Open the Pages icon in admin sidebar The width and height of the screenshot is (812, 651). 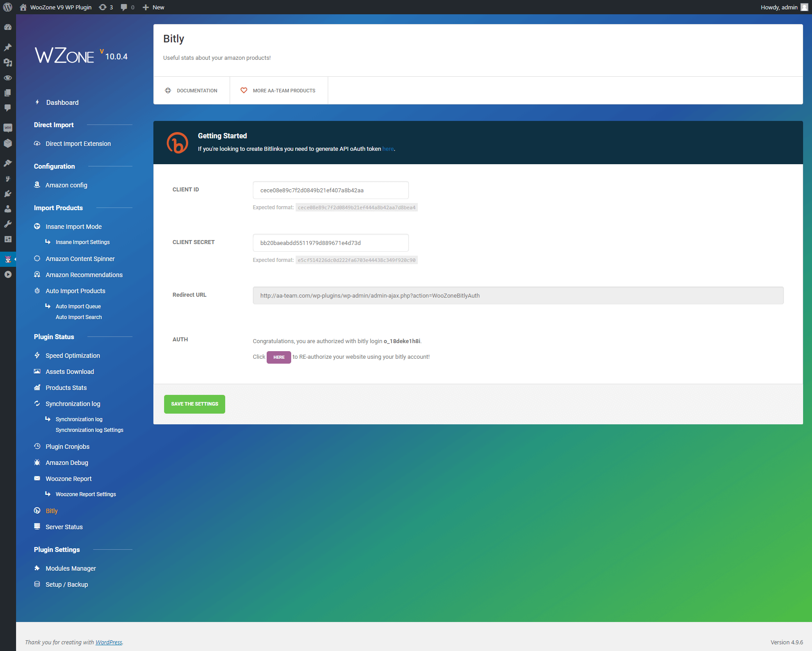click(8, 93)
